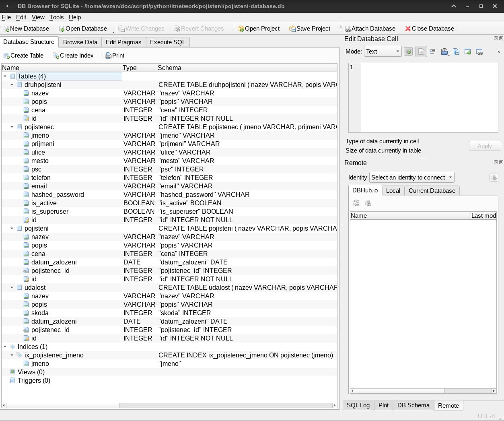Image resolution: width=504 pixels, height=421 pixels.
Task: Click the indent/format icon in cell editor toolbar
Action: [x=433, y=52]
